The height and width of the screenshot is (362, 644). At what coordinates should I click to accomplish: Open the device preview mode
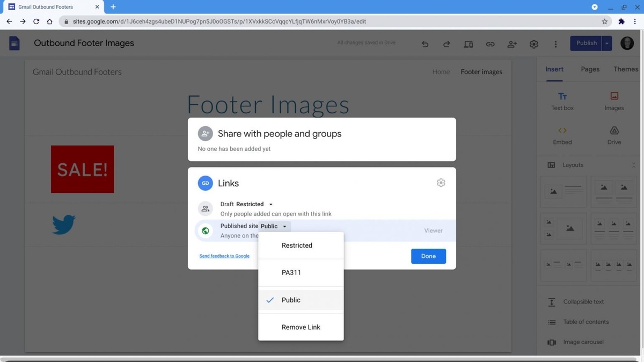point(468,44)
